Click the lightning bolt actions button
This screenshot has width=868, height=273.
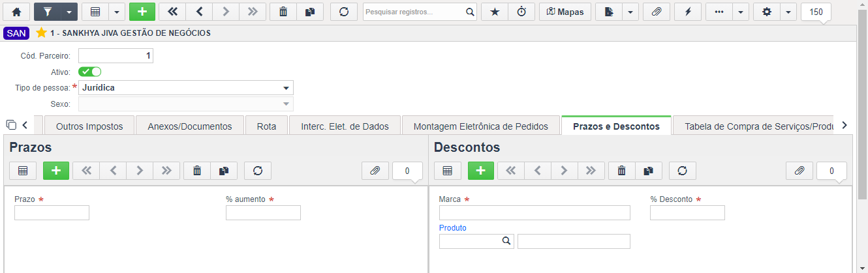[x=688, y=12]
